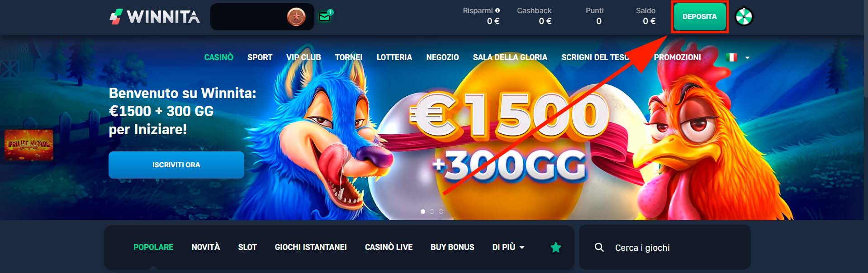Image resolution: width=868 pixels, height=273 pixels.
Task: Click the Winnita logo icon
Action: [x=116, y=17]
